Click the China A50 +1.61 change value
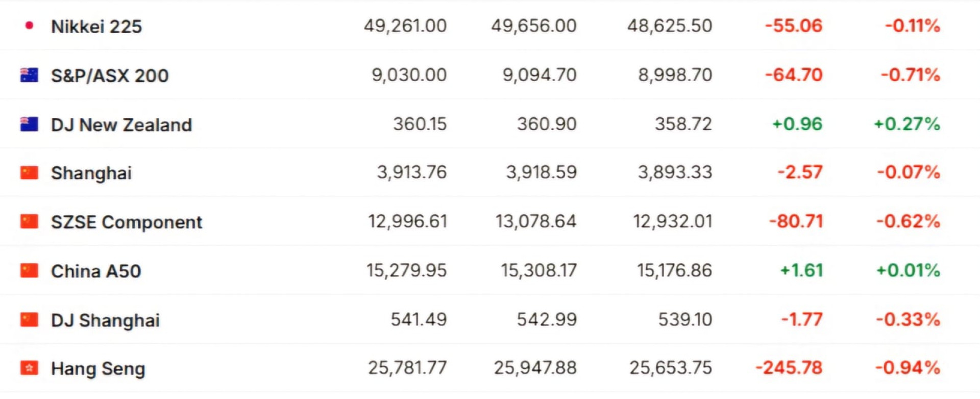The height and width of the screenshot is (399, 980). click(801, 270)
